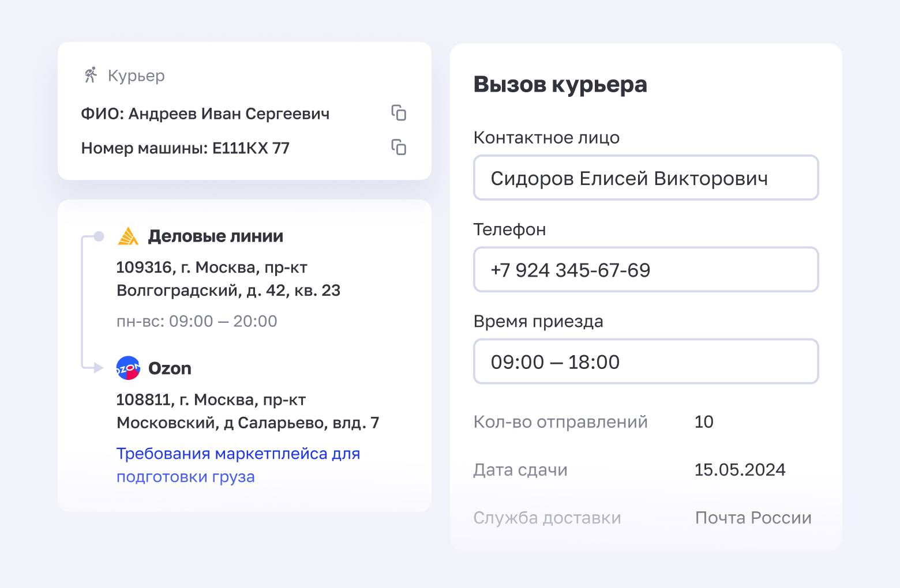Image resolution: width=900 pixels, height=588 pixels.
Task: Click the contact person field with Сидоров Елисей
Action: pos(646,178)
